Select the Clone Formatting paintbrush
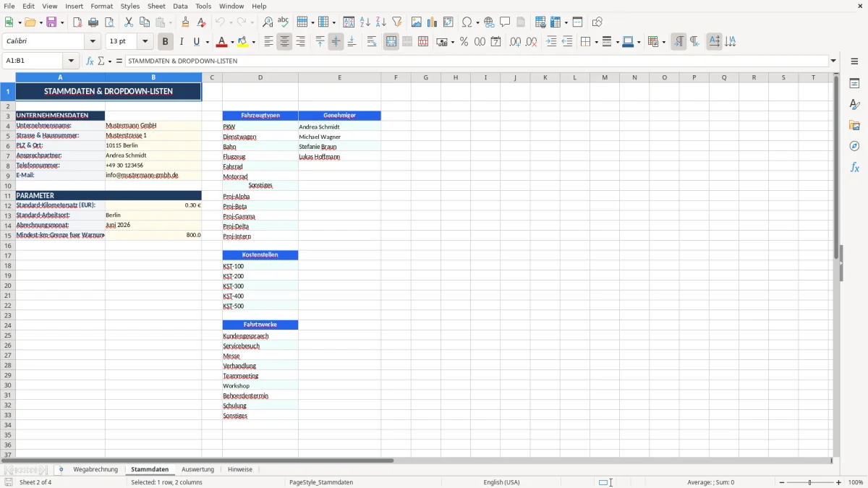Screen dimensions: 868x488 point(186,22)
